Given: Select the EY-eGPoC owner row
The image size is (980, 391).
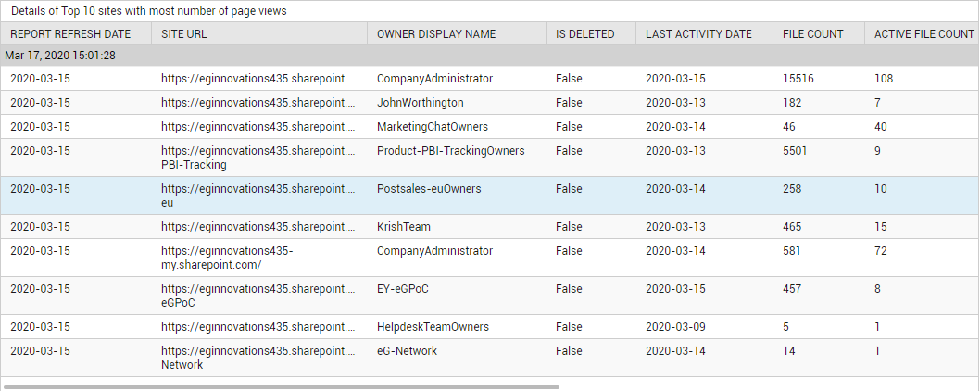Looking at the screenshot, I should coord(489,296).
